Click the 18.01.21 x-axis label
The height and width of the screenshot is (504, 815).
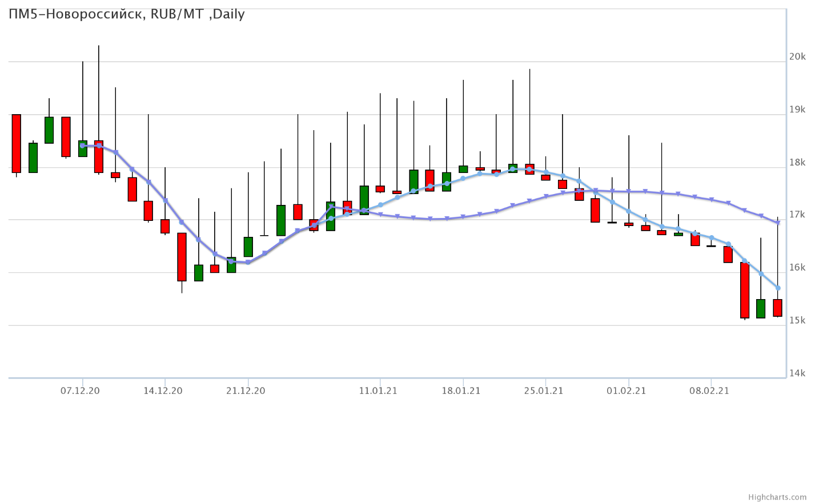click(x=461, y=390)
